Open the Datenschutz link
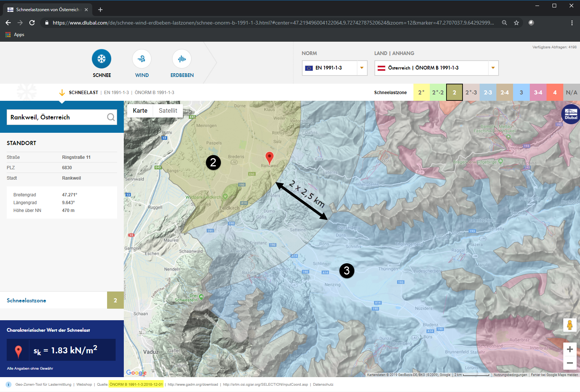This screenshot has height=392, width=580. pyautogui.click(x=323, y=385)
